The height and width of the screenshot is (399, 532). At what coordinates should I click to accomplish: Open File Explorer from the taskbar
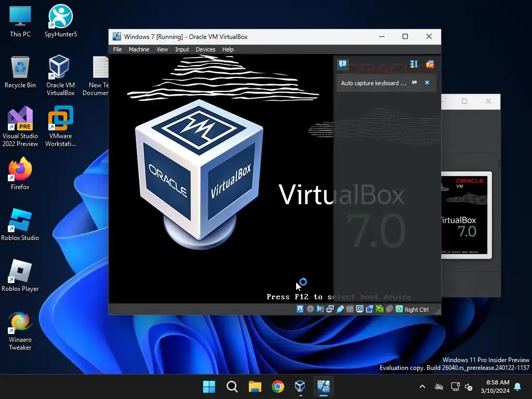point(255,387)
